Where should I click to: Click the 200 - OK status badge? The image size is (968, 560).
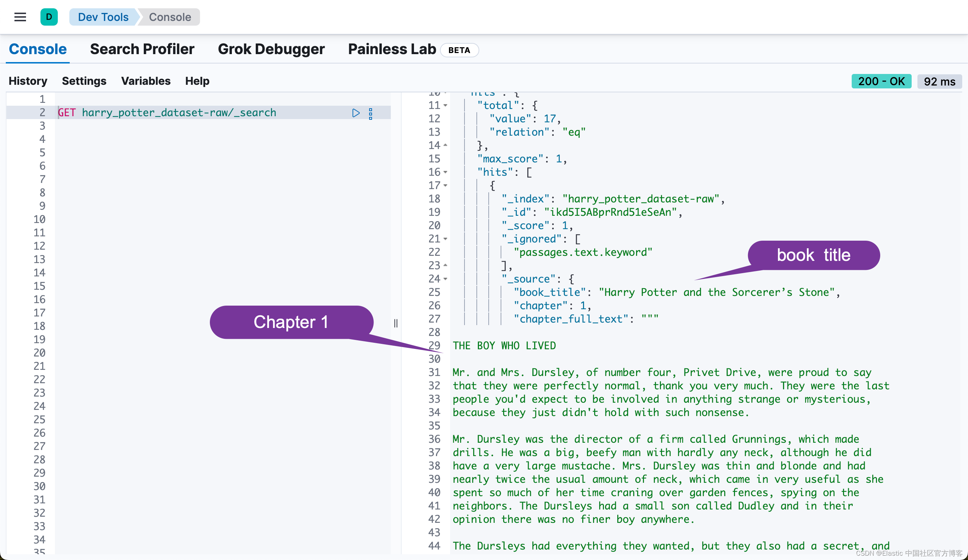881,82
